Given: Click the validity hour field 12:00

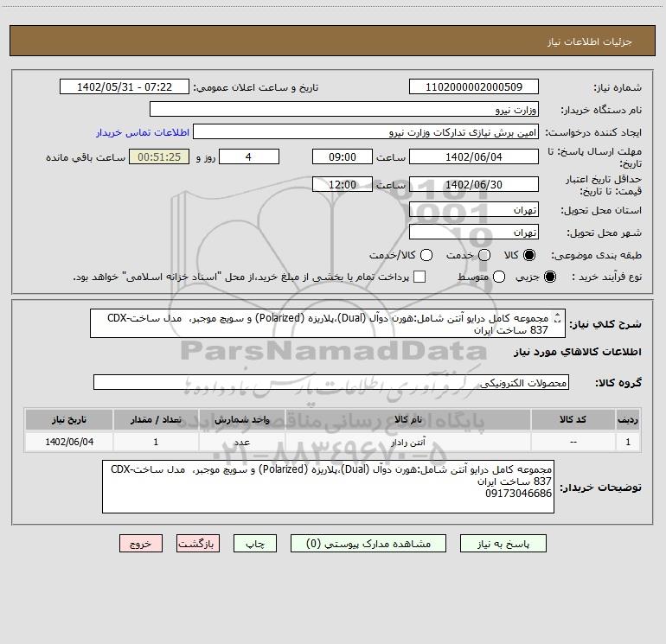Looking at the screenshot, I should 343,184.
